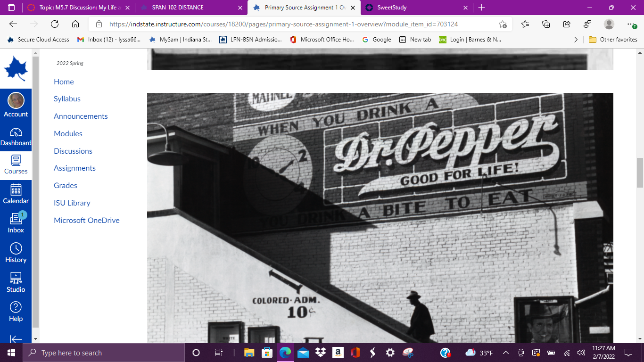Add this page to favorites
The width and height of the screenshot is (644, 362).
pyautogui.click(x=503, y=24)
